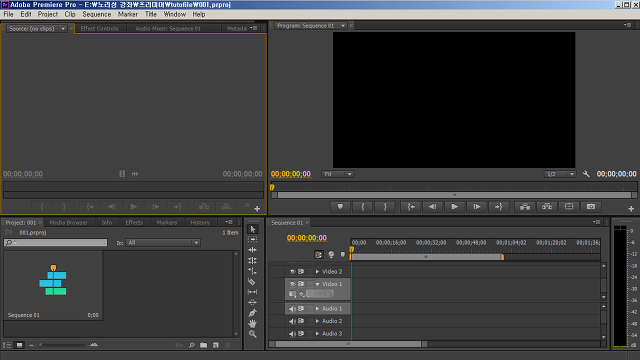Mute Audio 1 track speaker toggle

pyautogui.click(x=292, y=309)
